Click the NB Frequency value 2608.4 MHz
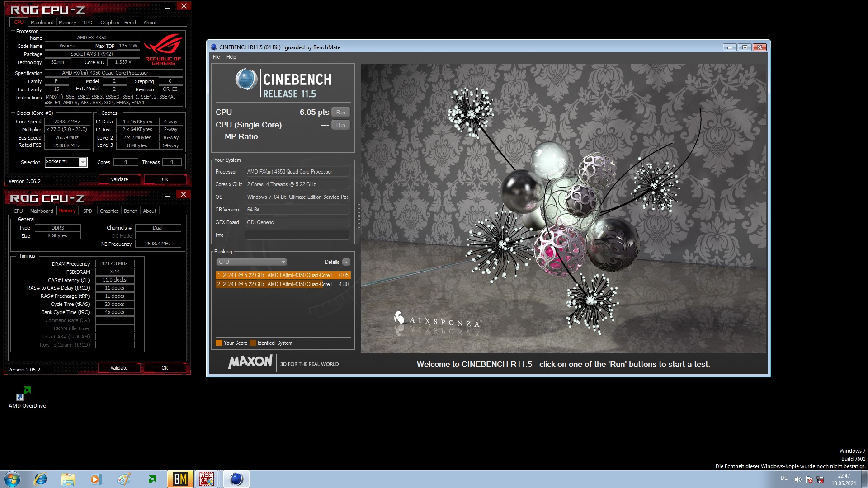 158,244
